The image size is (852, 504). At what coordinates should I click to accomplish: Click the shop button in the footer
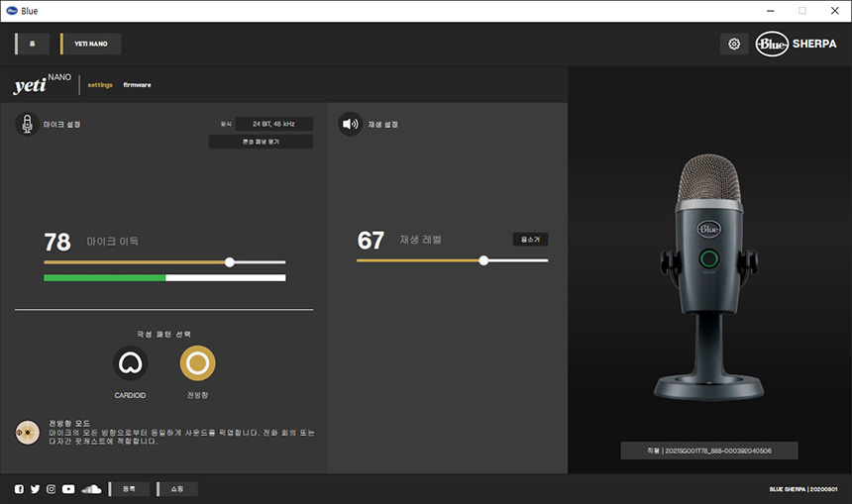coord(177,489)
